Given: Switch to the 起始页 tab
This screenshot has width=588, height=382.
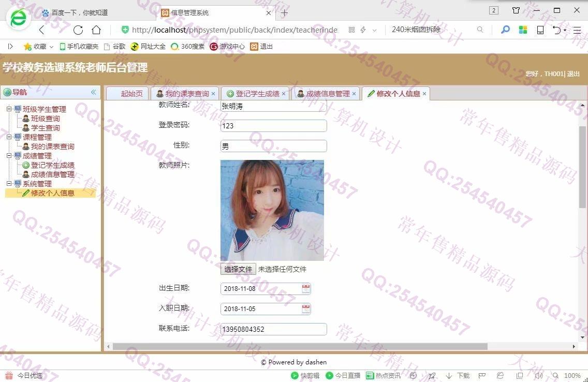Looking at the screenshot, I should (127, 94).
